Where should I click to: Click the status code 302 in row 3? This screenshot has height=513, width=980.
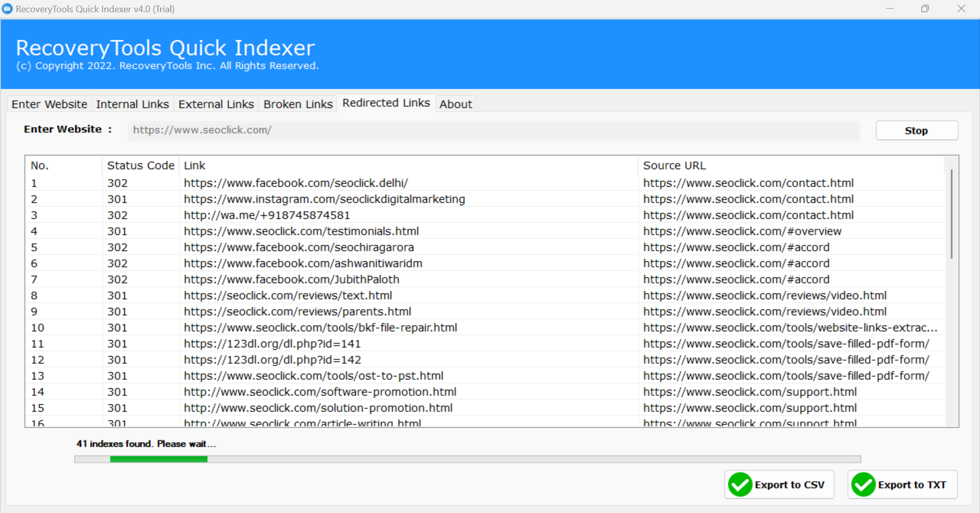(117, 215)
